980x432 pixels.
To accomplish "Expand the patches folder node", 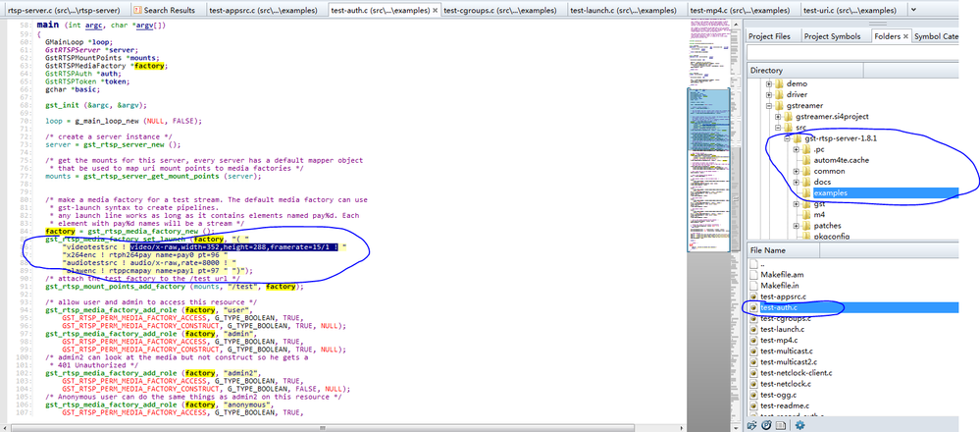I will pos(797,226).
